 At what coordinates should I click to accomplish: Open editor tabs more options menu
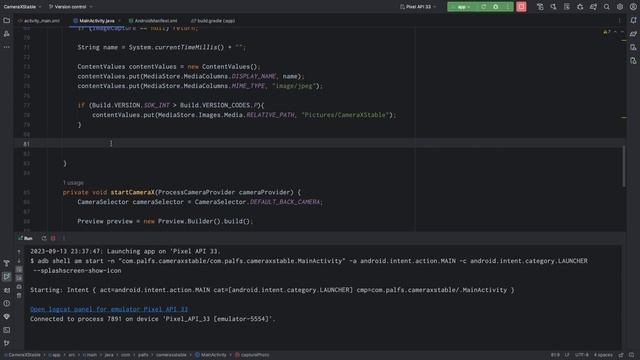pos(620,21)
